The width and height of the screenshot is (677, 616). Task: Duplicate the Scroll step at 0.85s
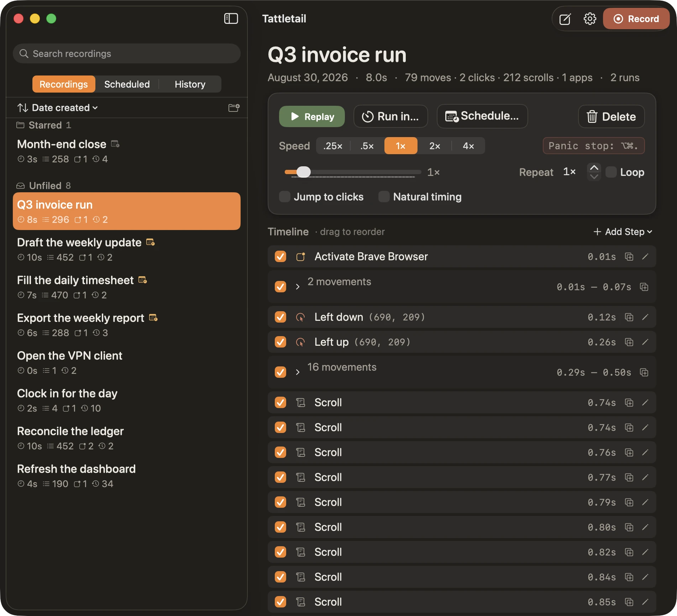tap(629, 602)
